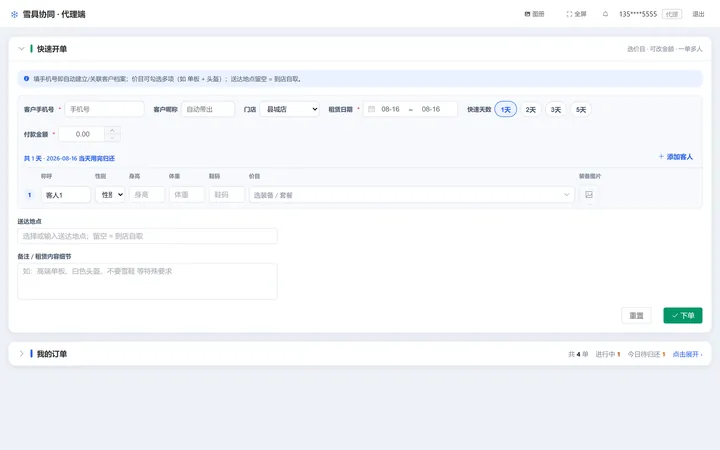Screen dimensions: 720x450
Task: Focus the 身高 height input
Action: pyautogui.click(x=147, y=195)
